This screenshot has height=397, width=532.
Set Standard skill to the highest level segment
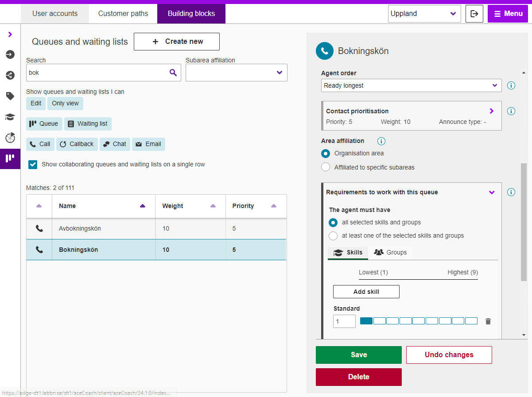[x=471, y=321]
